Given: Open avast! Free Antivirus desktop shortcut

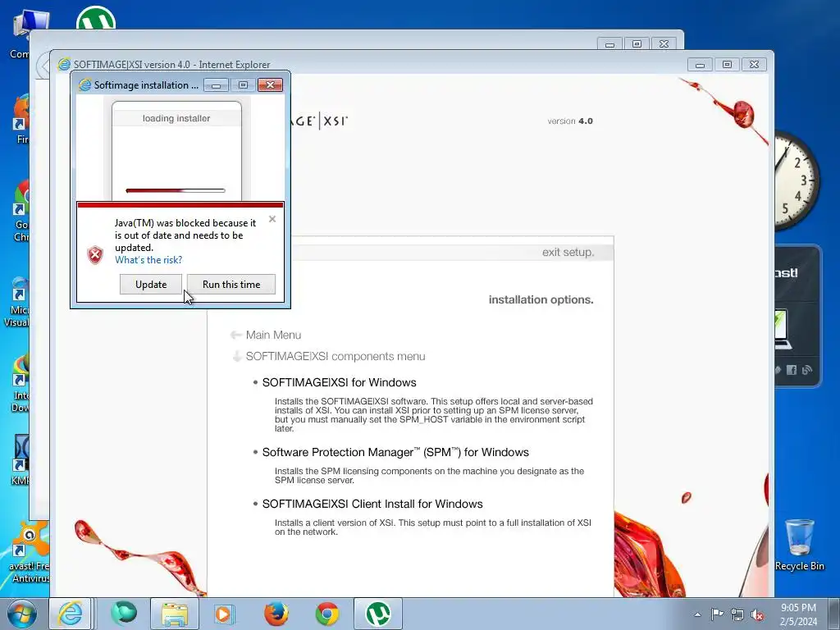Looking at the screenshot, I should tap(30, 554).
